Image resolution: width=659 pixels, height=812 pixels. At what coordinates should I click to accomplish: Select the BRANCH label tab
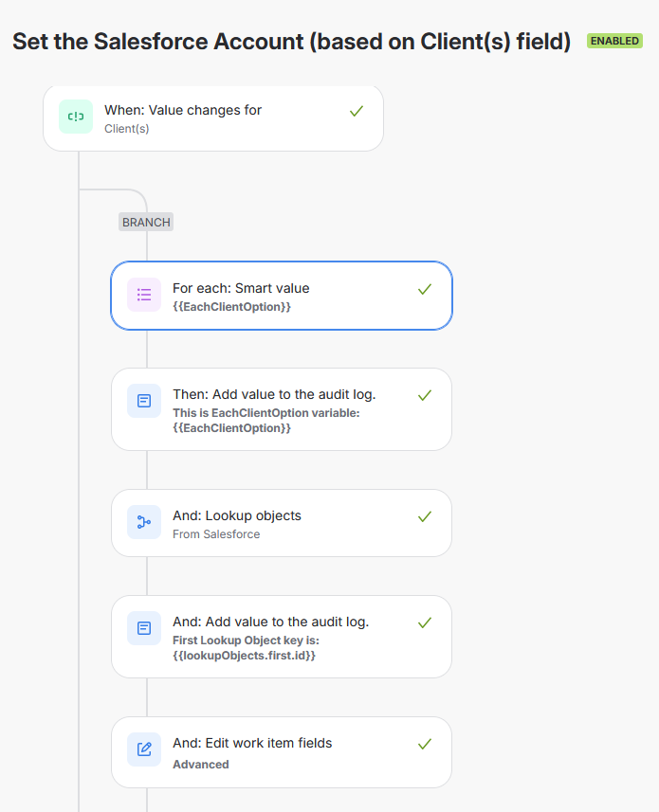click(x=145, y=222)
